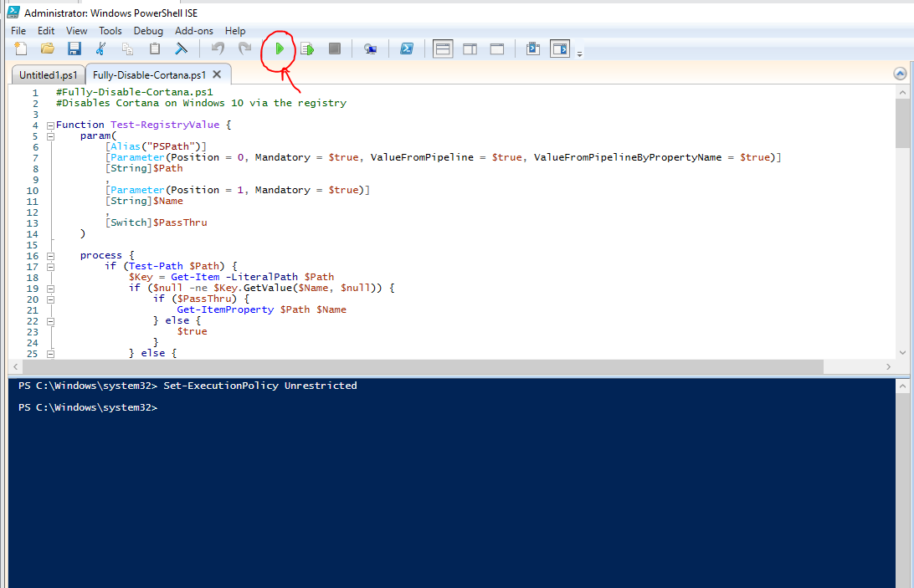Switch to the Untitled1.ps1 tab
The width and height of the screenshot is (914, 588).
pyautogui.click(x=49, y=74)
